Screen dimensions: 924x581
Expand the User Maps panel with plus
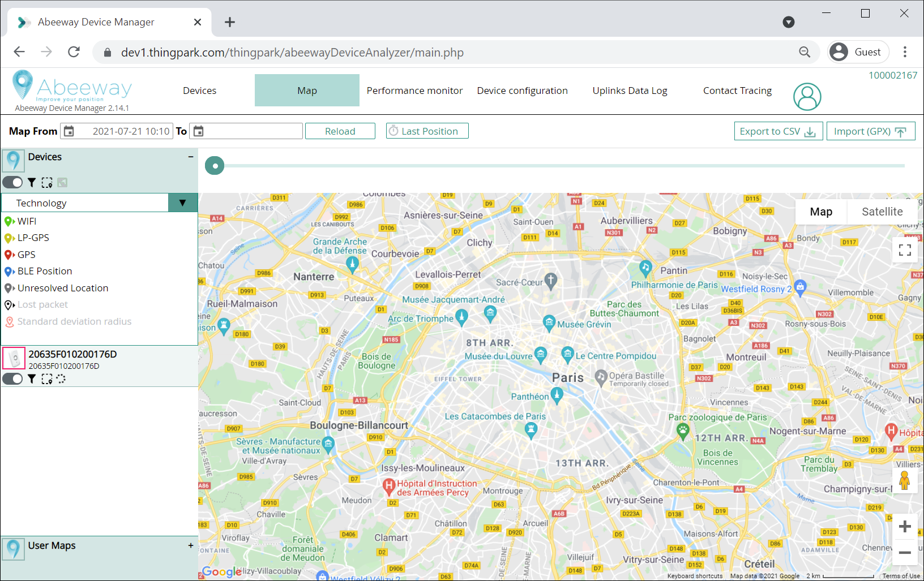(x=191, y=545)
